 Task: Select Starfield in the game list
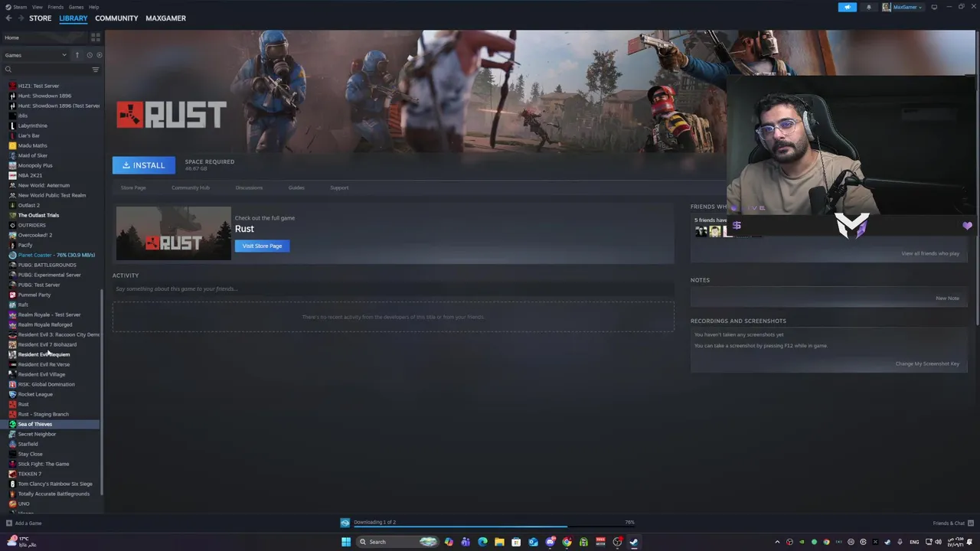click(x=28, y=444)
